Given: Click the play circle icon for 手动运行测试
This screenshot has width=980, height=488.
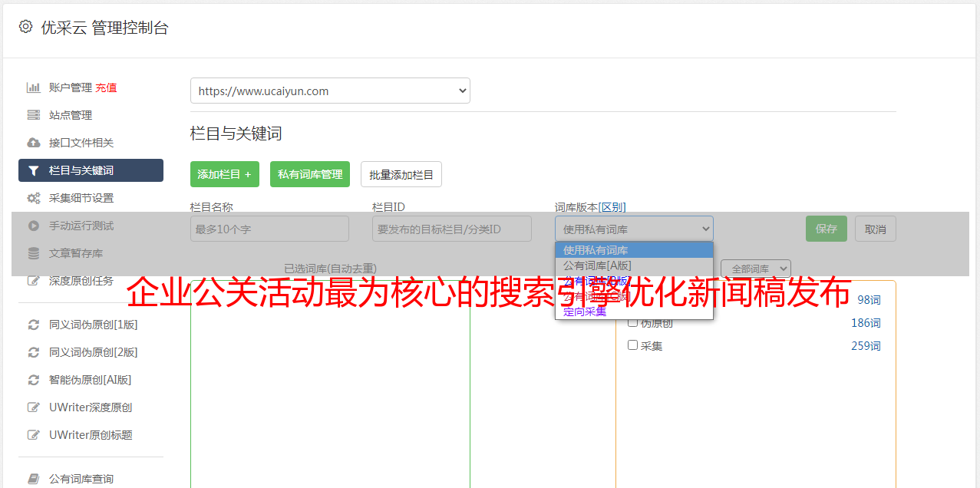Looking at the screenshot, I should click(x=34, y=226).
